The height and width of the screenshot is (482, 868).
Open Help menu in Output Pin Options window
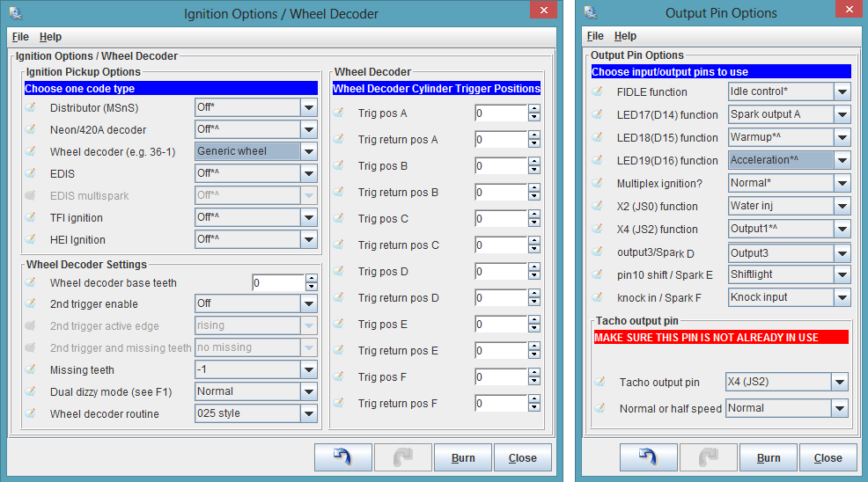[x=625, y=35]
